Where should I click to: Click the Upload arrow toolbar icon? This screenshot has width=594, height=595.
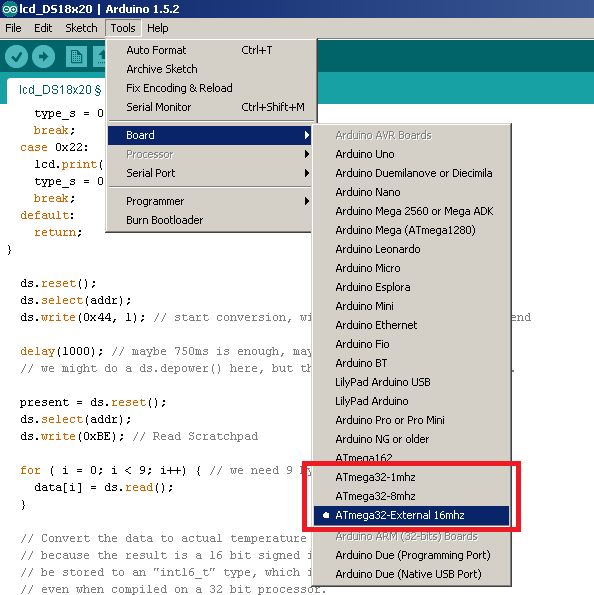pos(43,57)
